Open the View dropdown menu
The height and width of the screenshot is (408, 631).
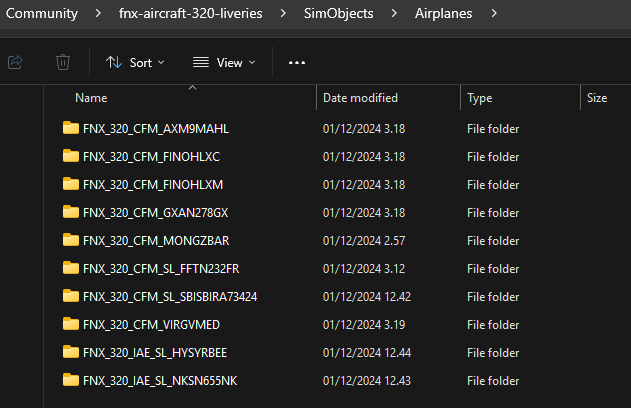point(224,62)
